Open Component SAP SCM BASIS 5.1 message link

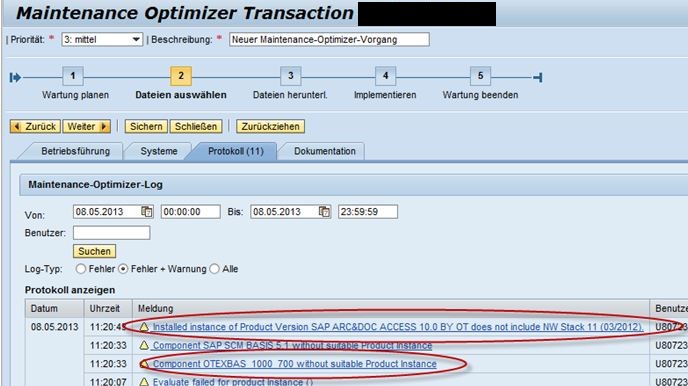coord(292,346)
